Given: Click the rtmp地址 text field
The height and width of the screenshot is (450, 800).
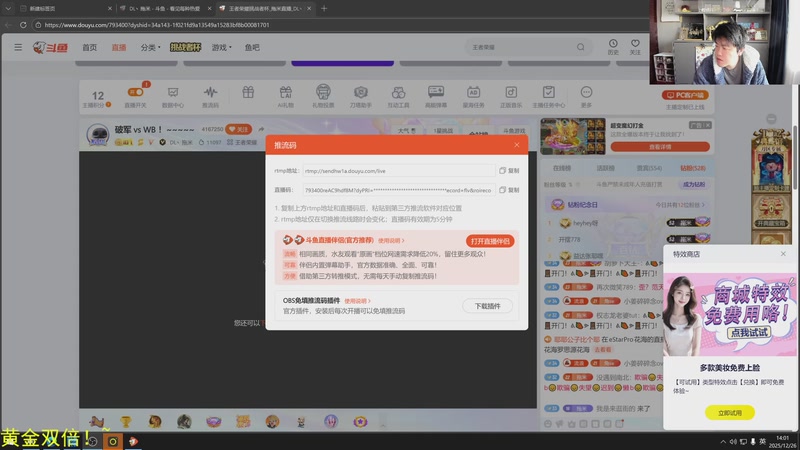Looking at the screenshot, I should click(x=398, y=171).
